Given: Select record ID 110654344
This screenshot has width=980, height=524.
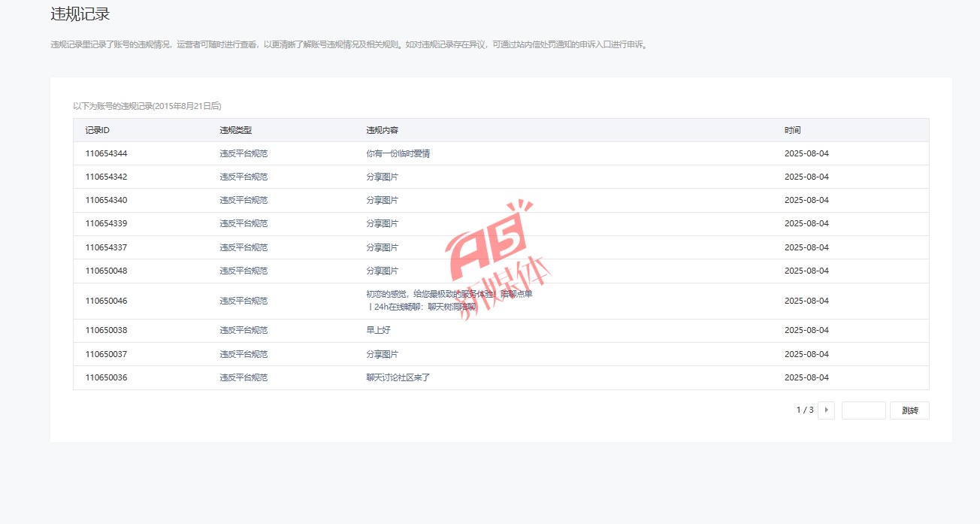Looking at the screenshot, I should [x=106, y=153].
